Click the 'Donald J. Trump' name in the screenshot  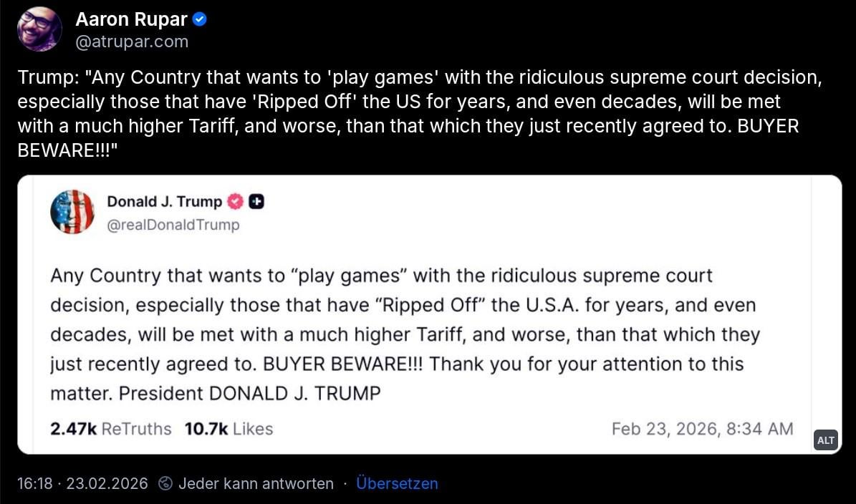(x=164, y=202)
